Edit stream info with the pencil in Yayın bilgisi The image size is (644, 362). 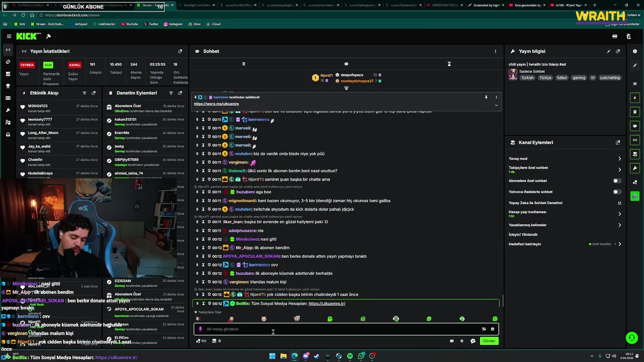click(609, 51)
